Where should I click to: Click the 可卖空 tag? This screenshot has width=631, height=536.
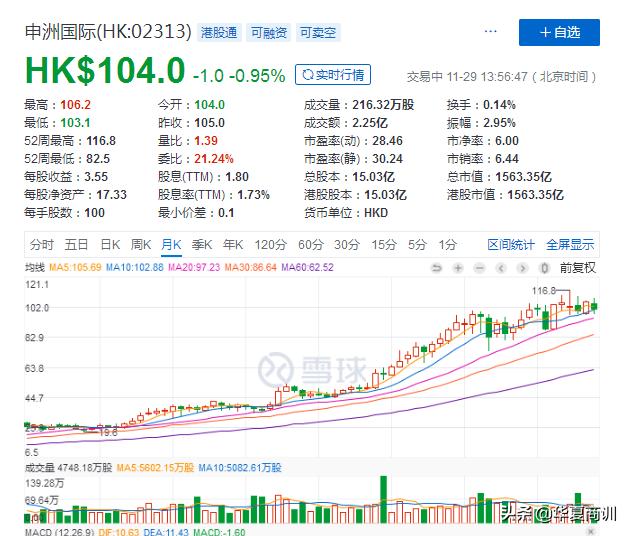pyautogui.click(x=318, y=33)
